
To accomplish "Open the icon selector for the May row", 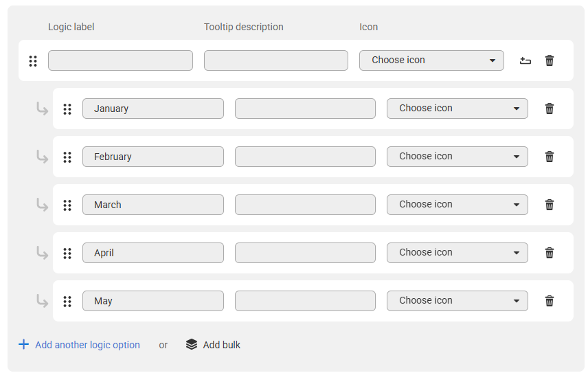I will (x=457, y=300).
